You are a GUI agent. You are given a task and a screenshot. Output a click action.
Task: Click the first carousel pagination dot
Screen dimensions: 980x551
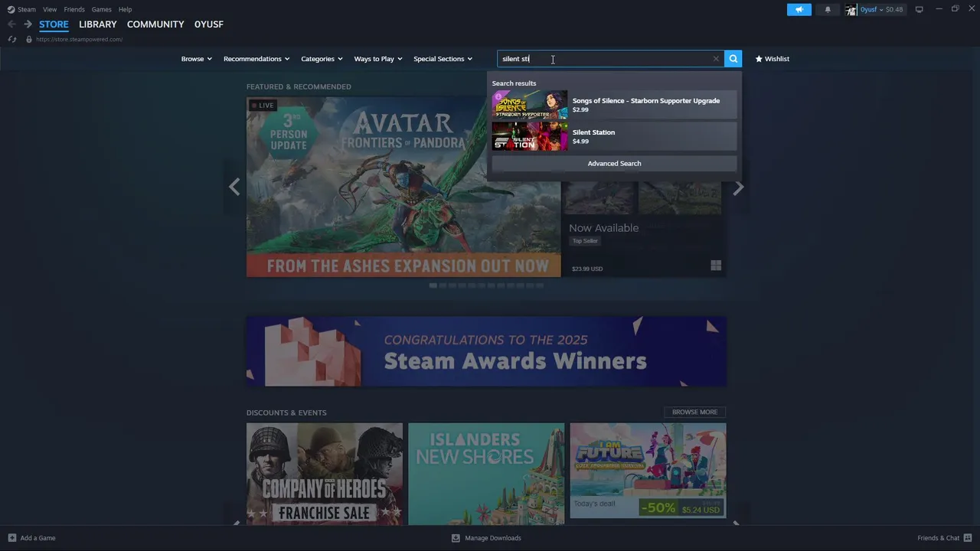point(433,285)
